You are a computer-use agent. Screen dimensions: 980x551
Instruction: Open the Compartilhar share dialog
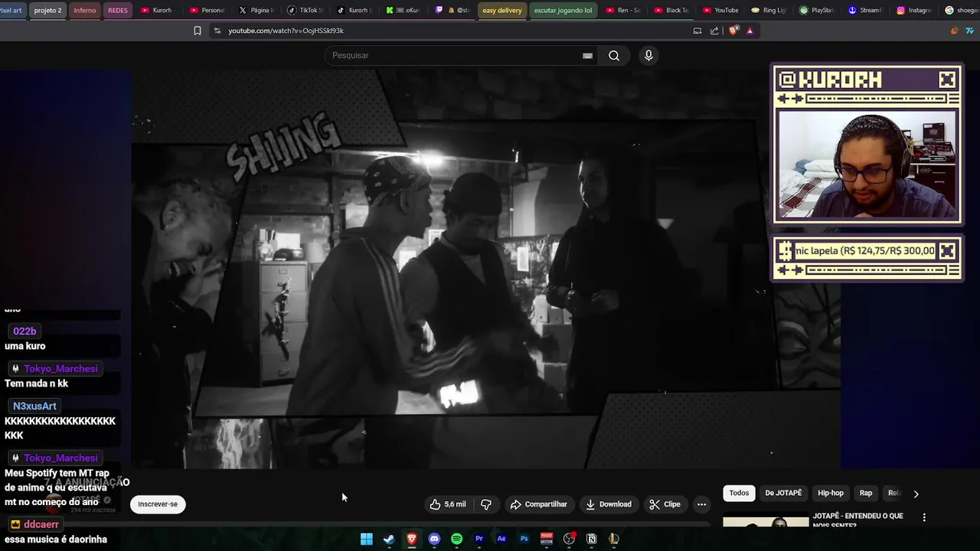click(538, 504)
